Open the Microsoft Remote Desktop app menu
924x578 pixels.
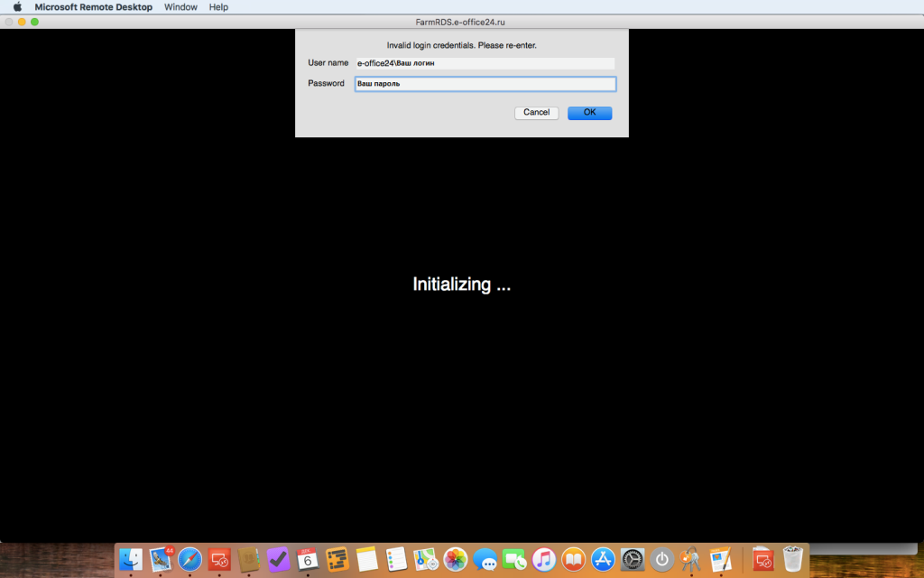point(93,7)
